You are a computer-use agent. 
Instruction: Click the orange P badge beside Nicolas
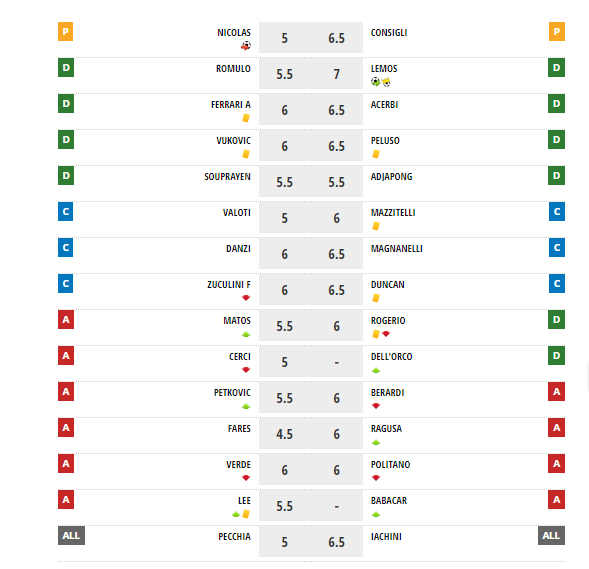click(65, 32)
